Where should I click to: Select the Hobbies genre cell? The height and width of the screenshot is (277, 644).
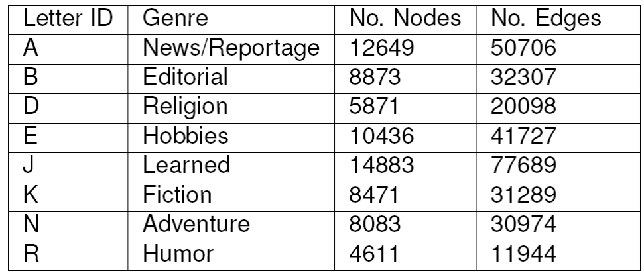pyautogui.click(x=186, y=135)
